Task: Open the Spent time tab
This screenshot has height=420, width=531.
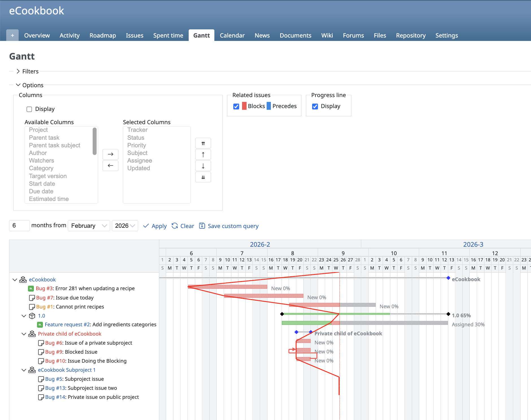Action: (x=168, y=35)
